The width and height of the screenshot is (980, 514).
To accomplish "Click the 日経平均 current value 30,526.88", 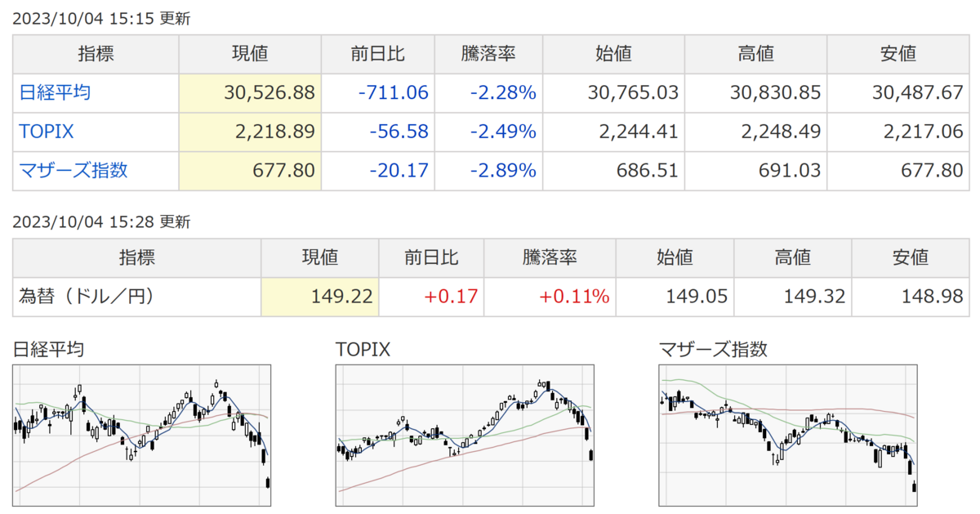I will pos(269,92).
